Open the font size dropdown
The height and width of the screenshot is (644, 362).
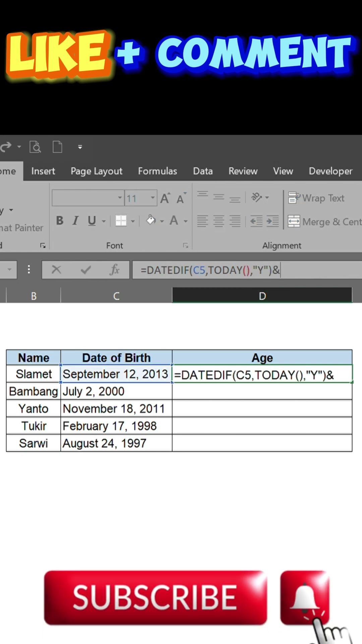(x=153, y=198)
